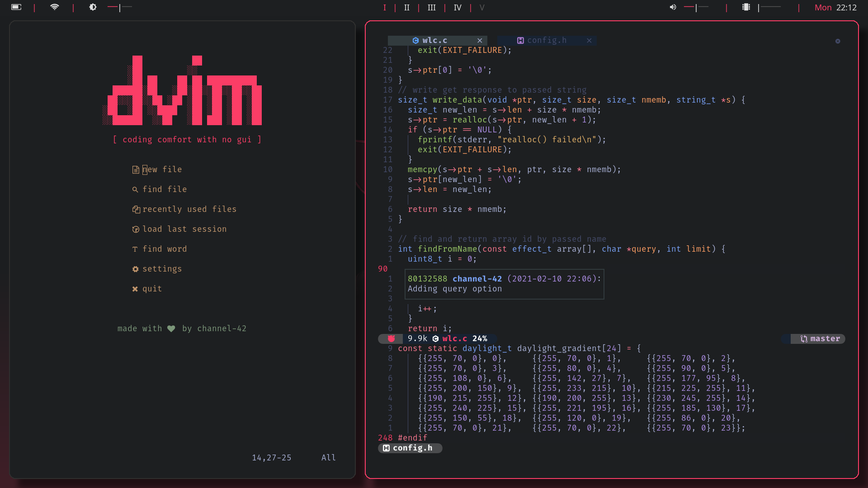This screenshot has width=868, height=488.
Task: Click the battery icon in the top bar
Action: coord(16,7)
